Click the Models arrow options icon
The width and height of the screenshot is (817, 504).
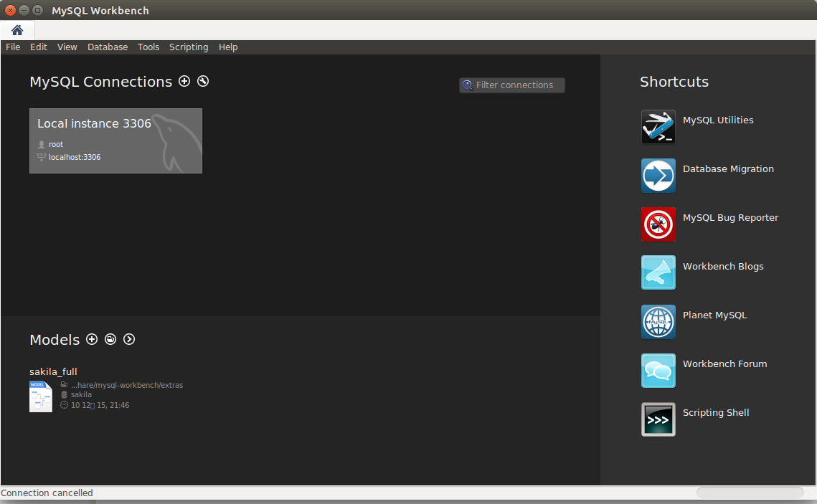click(129, 340)
